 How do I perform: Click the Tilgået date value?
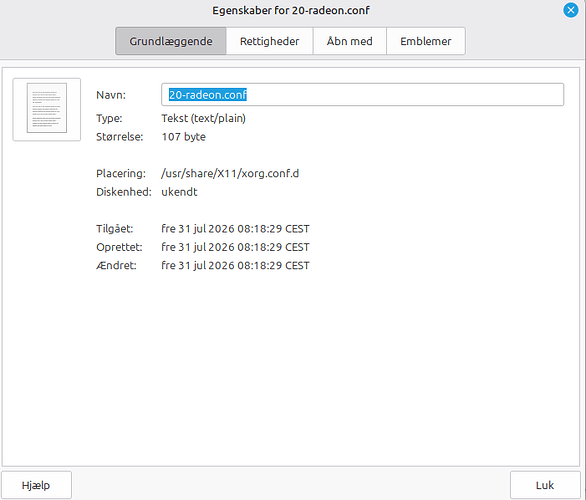(235, 229)
